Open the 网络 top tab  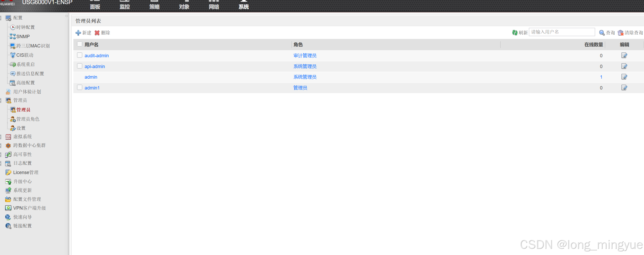tap(214, 5)
